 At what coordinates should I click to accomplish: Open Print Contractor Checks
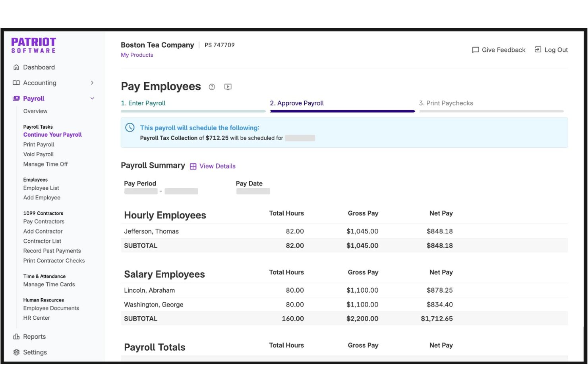coord(54,261)
